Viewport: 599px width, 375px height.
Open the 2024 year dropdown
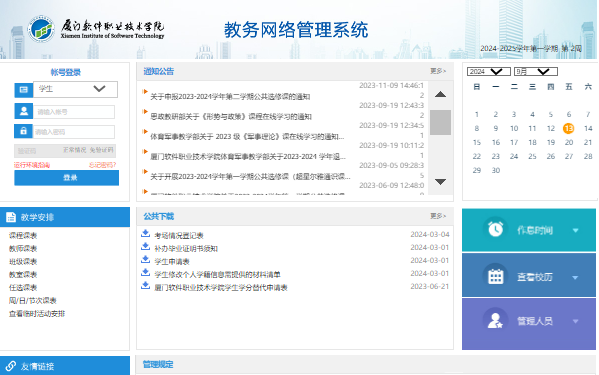click(x=489, y=71)
